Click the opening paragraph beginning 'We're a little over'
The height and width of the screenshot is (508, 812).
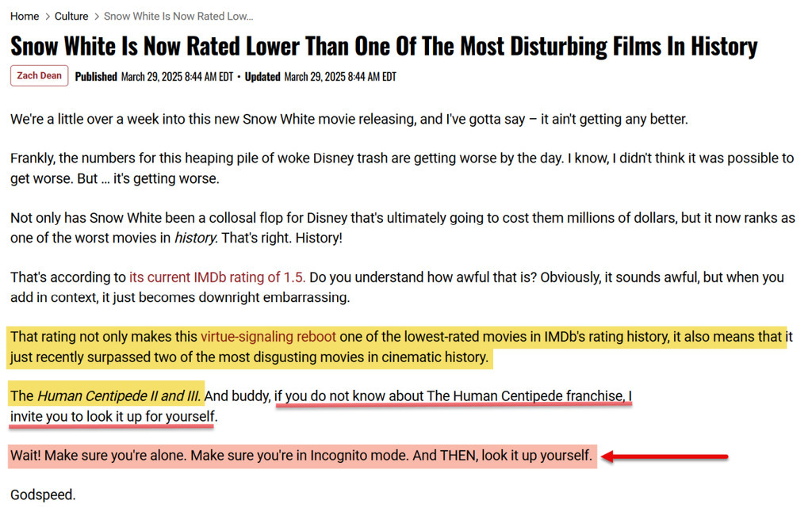point(349,120)
